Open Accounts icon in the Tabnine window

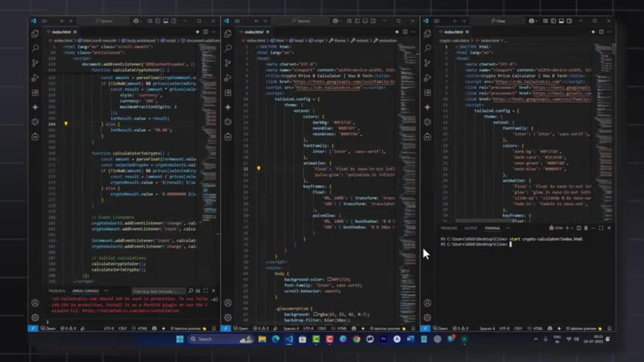tap(228, 303)
